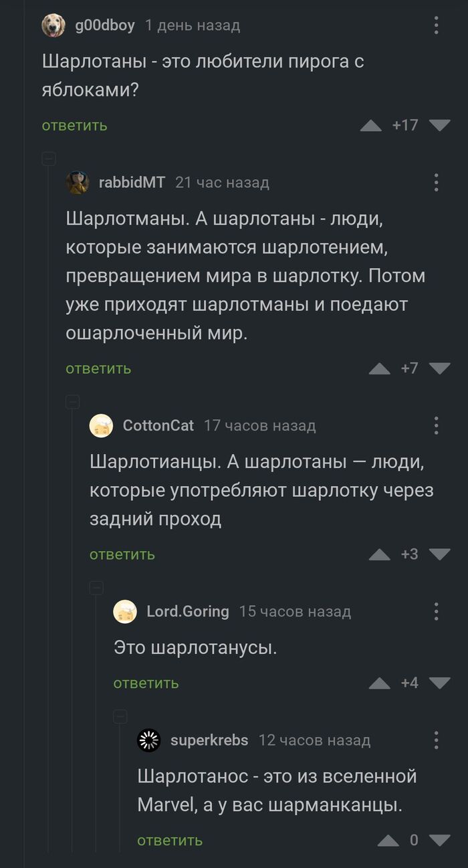Collapse rabbidMT's comment thread
Viewport: 468px width, 868px height.
[x=49, y=158]
